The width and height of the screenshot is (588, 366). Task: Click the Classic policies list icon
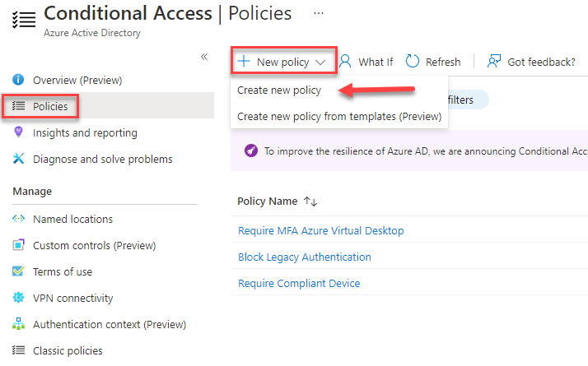coord(18,350)
